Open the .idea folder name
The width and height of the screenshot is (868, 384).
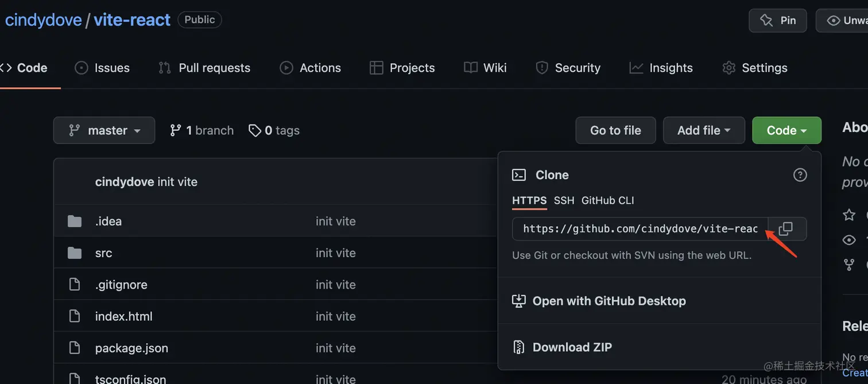[x=108, y=222]
